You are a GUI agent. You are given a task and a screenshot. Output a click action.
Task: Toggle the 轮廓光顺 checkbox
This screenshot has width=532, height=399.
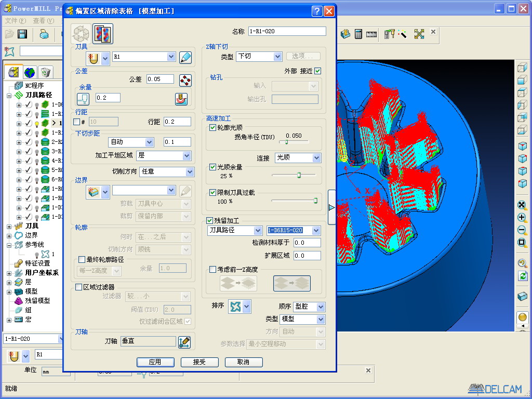pyautogui.click(x=212, y=128)
